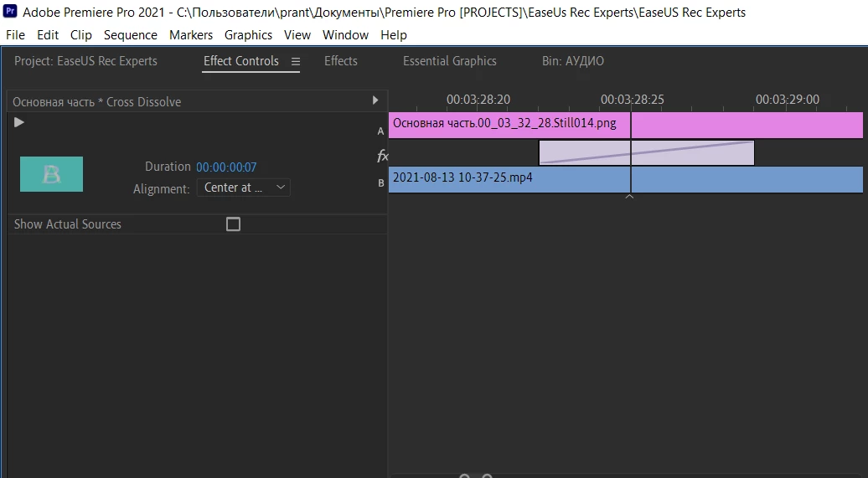Click the Основная часть * Cross Dissolve header

click(x=97, y=102)
